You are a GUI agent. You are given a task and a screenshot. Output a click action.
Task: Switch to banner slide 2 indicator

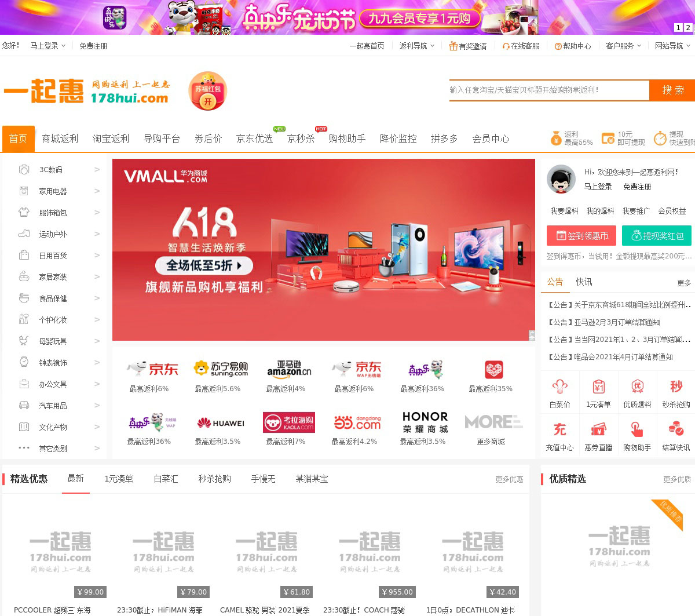point(688,27)
